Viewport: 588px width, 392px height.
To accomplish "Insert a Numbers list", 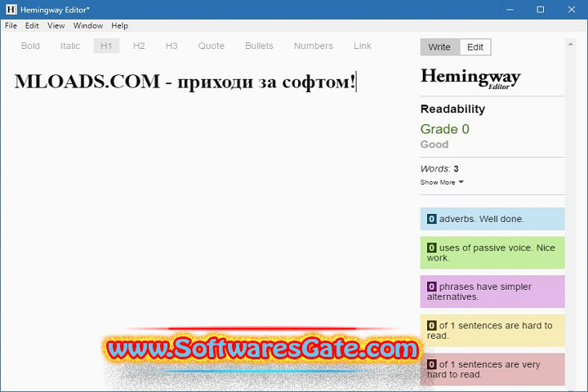I will pyautogui.click(x=314, y=46).
